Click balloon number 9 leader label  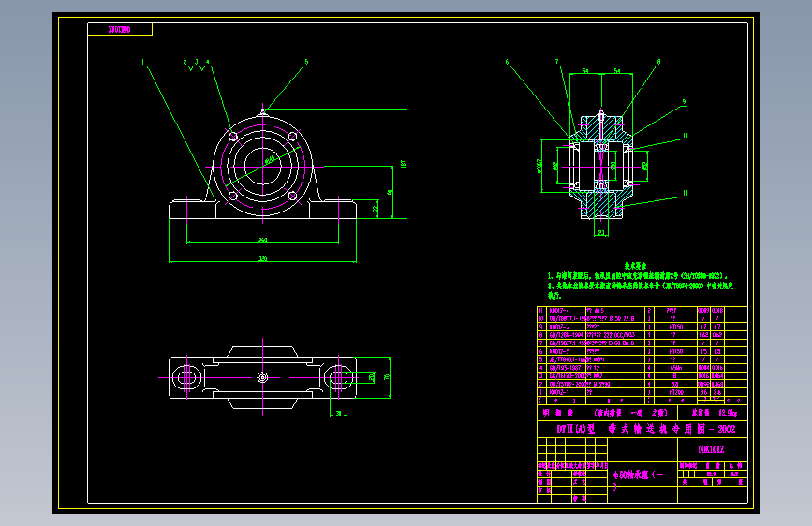[x=684, y=102]
